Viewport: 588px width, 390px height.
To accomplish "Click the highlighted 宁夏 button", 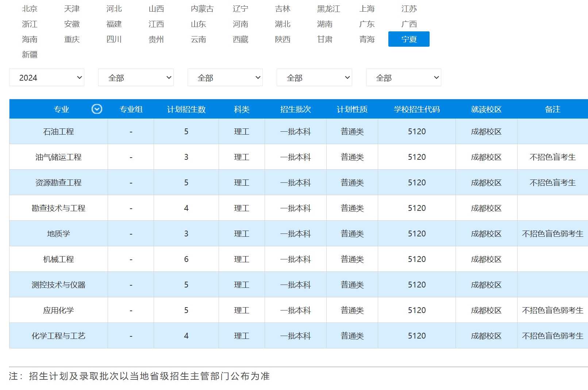I will pos(409,39).
